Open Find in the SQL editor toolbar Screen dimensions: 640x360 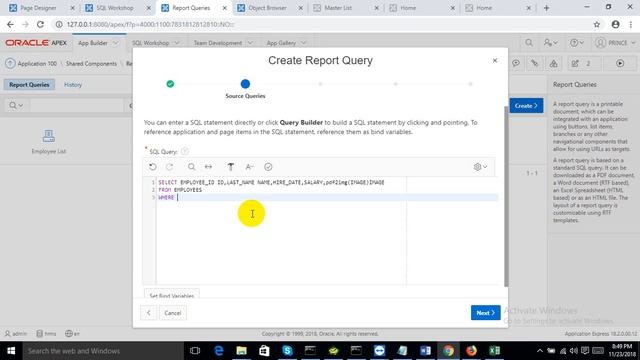click(191, 167)
